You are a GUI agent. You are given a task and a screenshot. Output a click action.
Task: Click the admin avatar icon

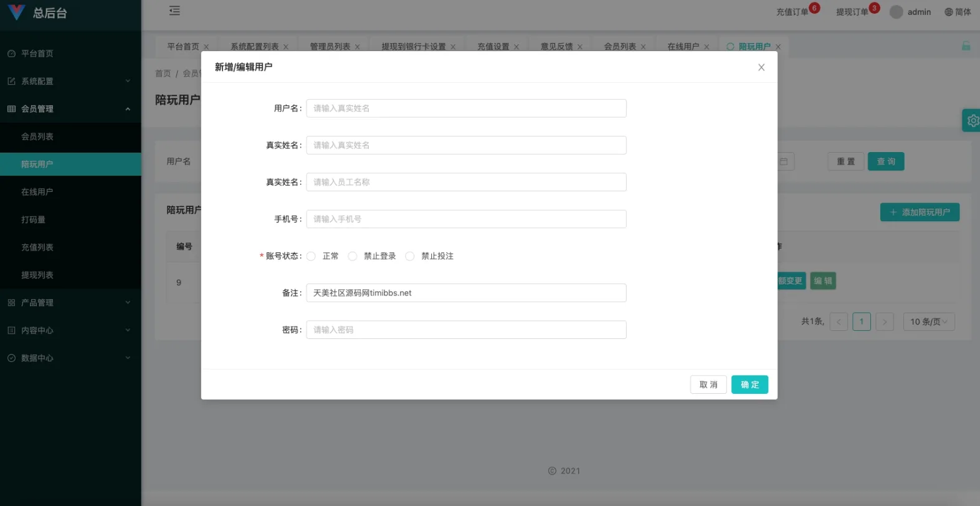[896, 12]
